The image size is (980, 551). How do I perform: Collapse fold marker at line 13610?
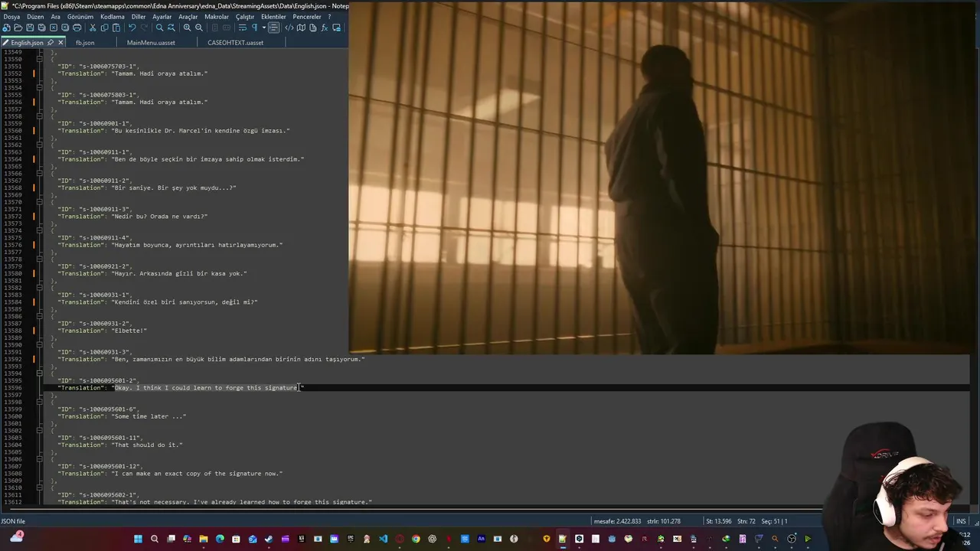[x=40, y=487]
